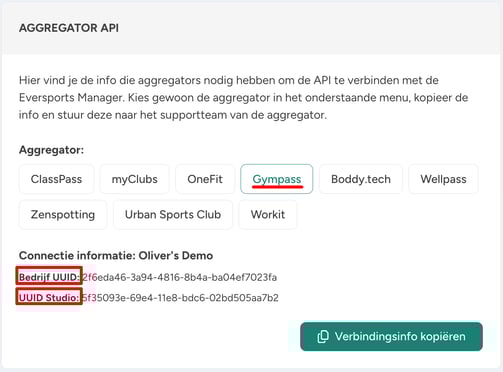
Task: Click the selected Gympass aggregator chip
Action: point(277,179)
